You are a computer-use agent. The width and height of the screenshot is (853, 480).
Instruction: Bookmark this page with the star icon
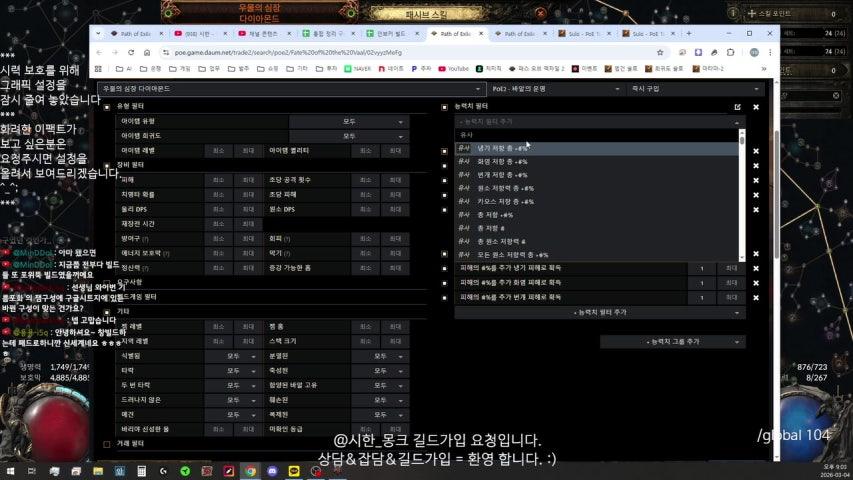click(660, 52)
